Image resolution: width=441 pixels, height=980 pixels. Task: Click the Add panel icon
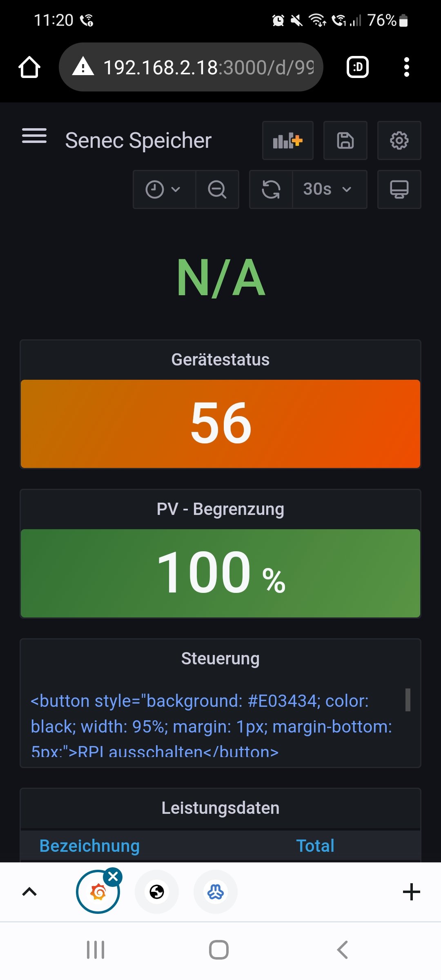[x=288, y=140]
